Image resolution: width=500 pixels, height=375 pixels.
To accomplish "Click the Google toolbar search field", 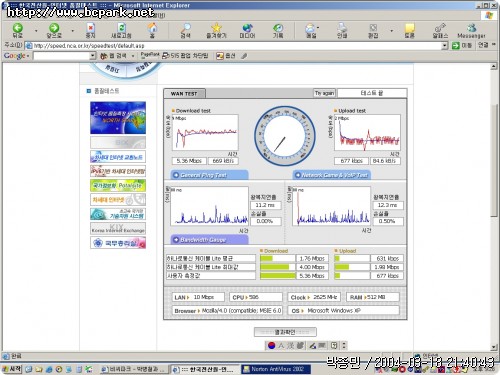I will tap(61, 56).
